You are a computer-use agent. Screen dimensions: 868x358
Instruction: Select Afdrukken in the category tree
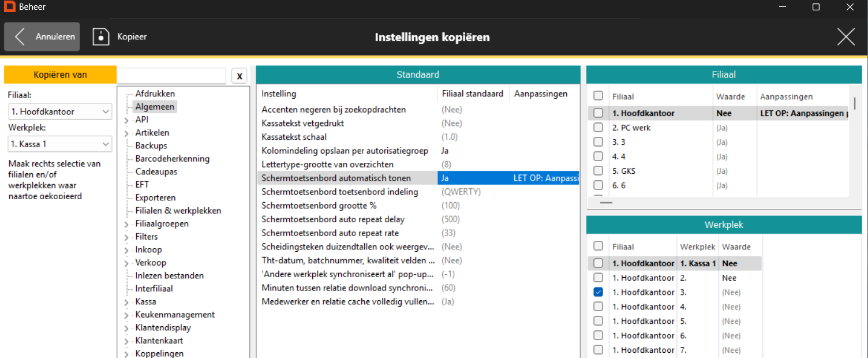[155, 94]
